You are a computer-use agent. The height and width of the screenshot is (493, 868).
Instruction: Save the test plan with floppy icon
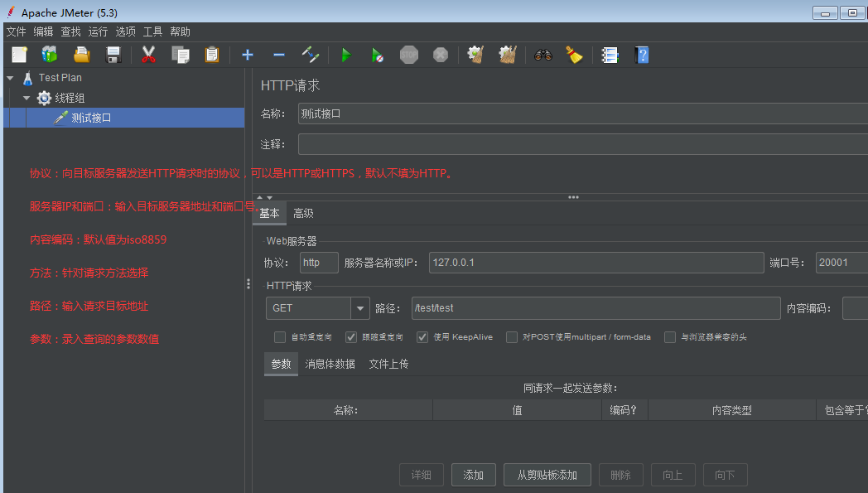[x=113, y=55]
